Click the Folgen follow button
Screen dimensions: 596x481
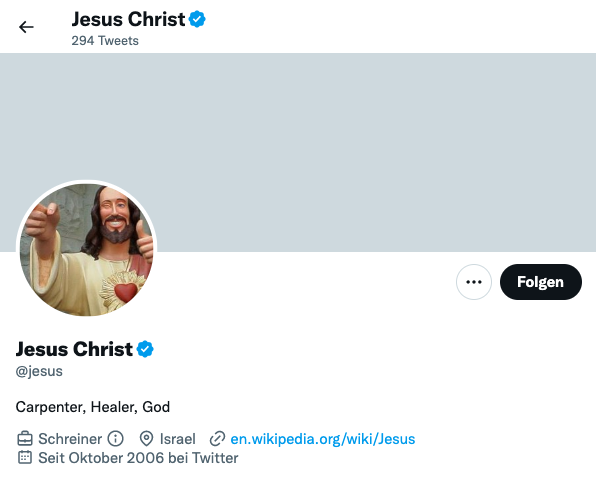pos(541,282)
